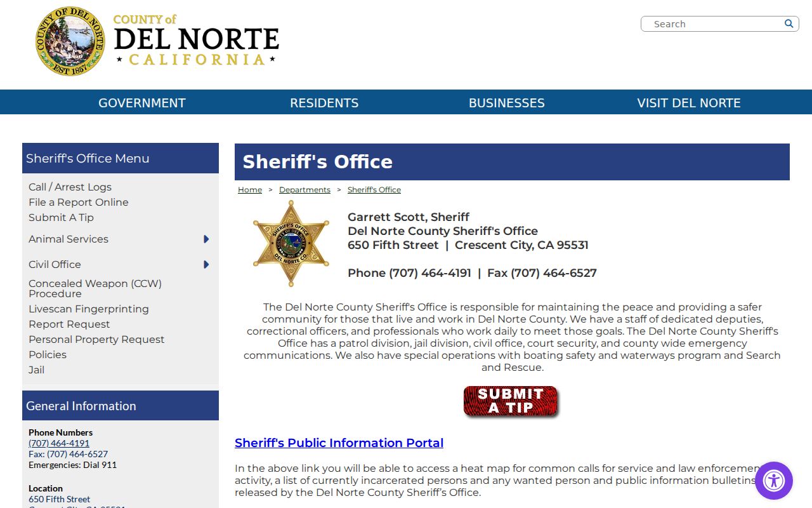Open the Jail sidebar link

tap(36, 370)
